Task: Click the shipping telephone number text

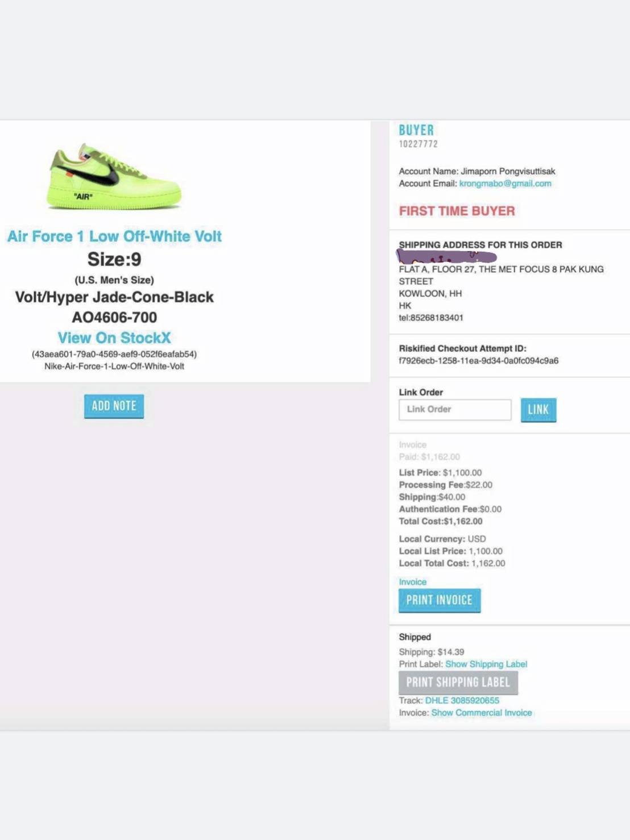Action: tap(431, 318)
